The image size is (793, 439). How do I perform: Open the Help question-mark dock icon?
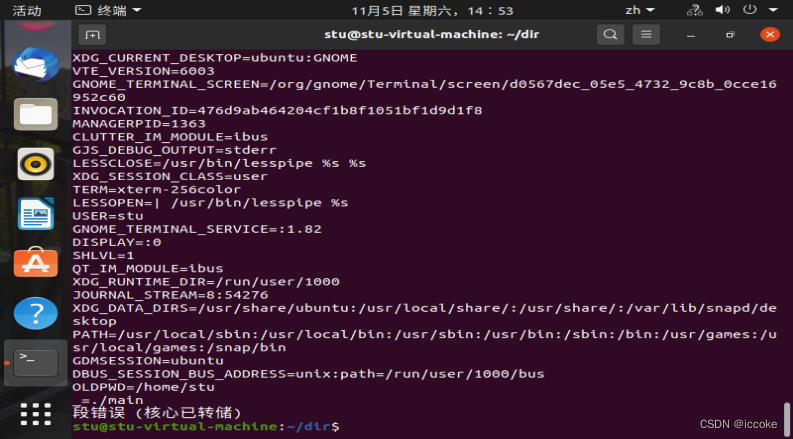tap(36, 314)
